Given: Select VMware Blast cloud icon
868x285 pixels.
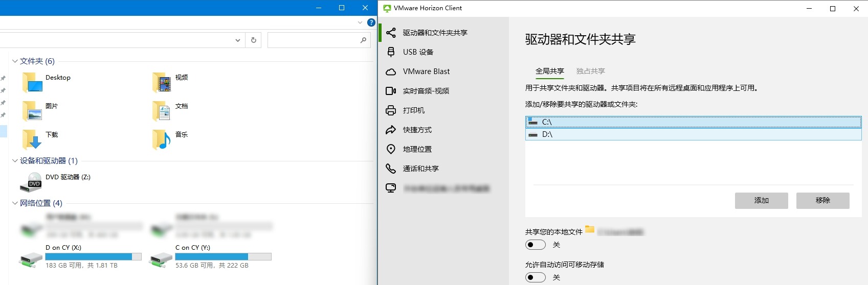Looking at the screenshot, I should (391, 72).
